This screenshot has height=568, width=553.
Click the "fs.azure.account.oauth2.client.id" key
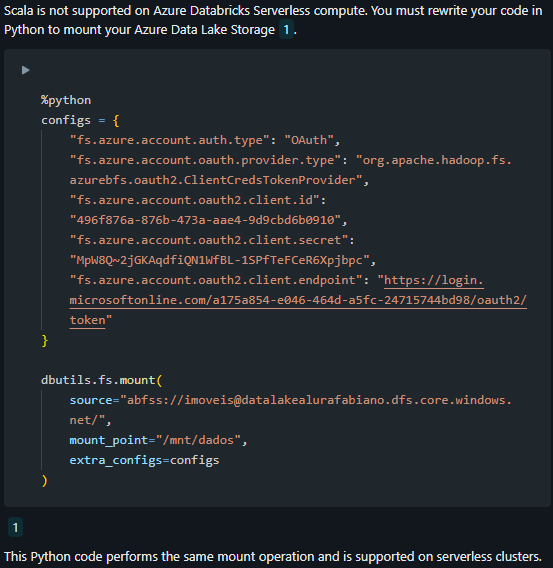[x=194, y=200]
